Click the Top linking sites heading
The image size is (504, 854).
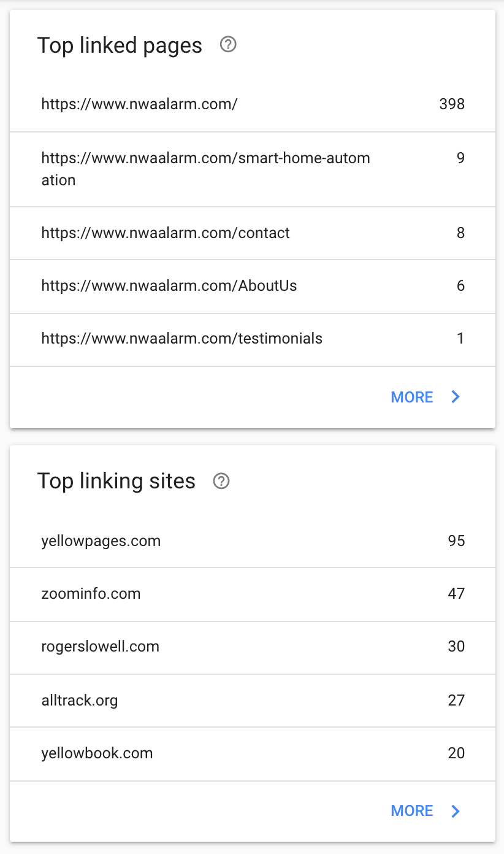point(116,481)
